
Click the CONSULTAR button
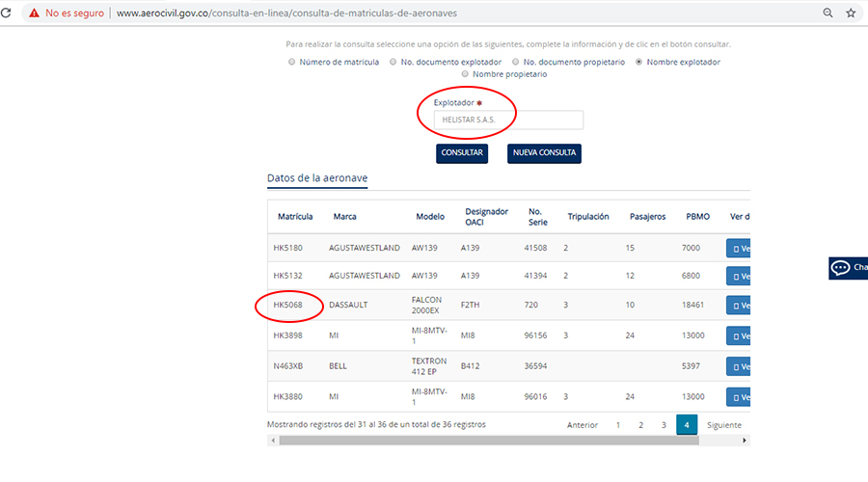pos(462,153)
